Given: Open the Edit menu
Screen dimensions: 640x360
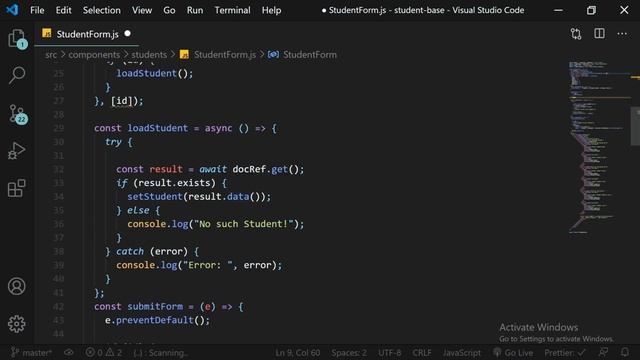Looking at the screenshot, I should coord(63,10).
